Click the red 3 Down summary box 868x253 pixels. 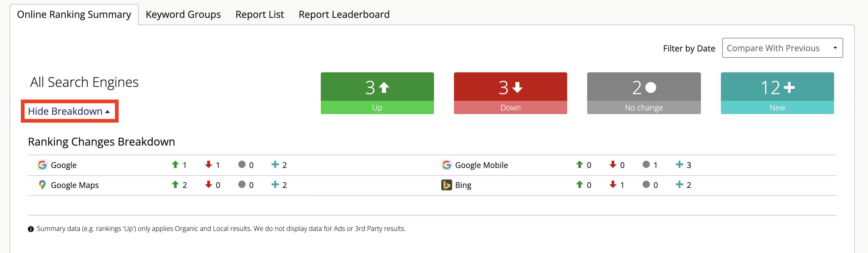[510, 93]
